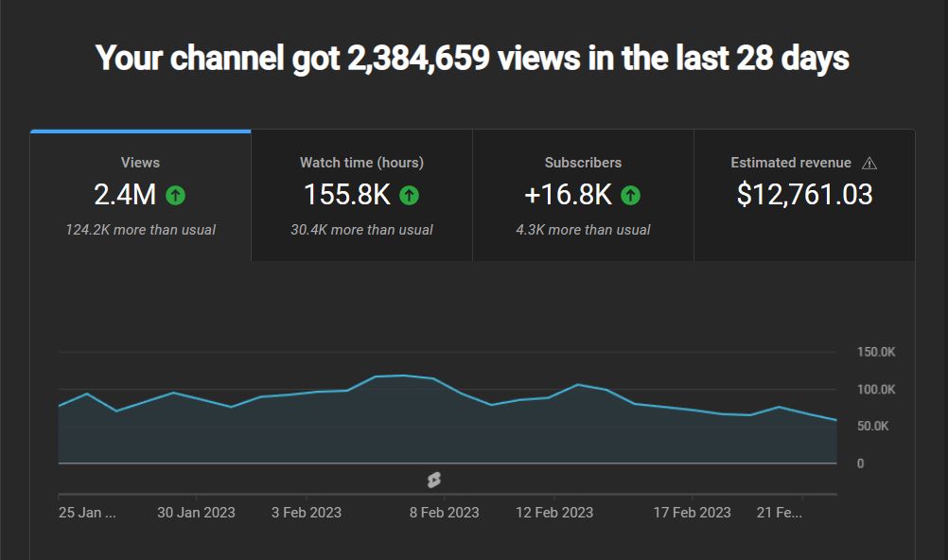Click the warning triangle next to Estimated revenue
This screenshot has height=560, width=948.
click(869, 163)
